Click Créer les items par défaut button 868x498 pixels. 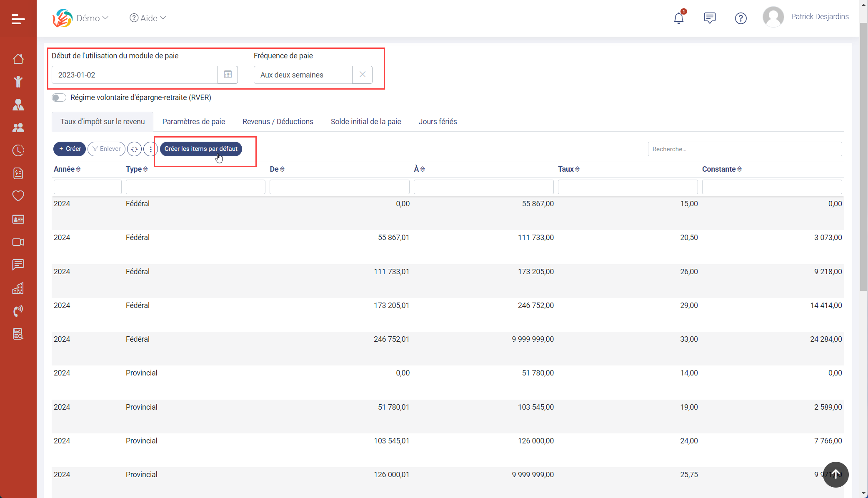pos(200,149)
